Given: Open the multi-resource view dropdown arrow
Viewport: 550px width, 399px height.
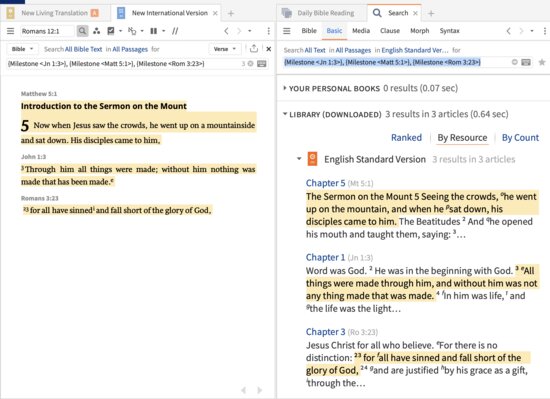Looking at the screenshot, I should 163,31.
